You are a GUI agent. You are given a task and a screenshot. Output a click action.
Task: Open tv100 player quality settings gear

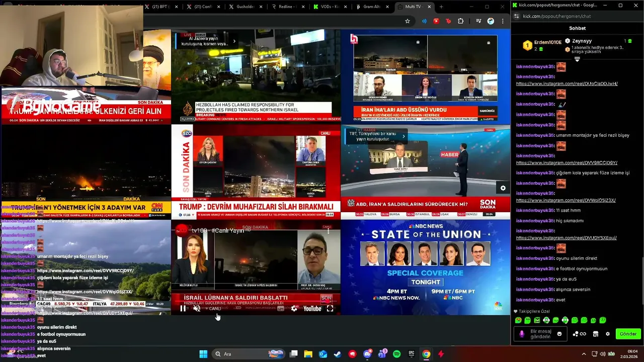click(294, 309)
